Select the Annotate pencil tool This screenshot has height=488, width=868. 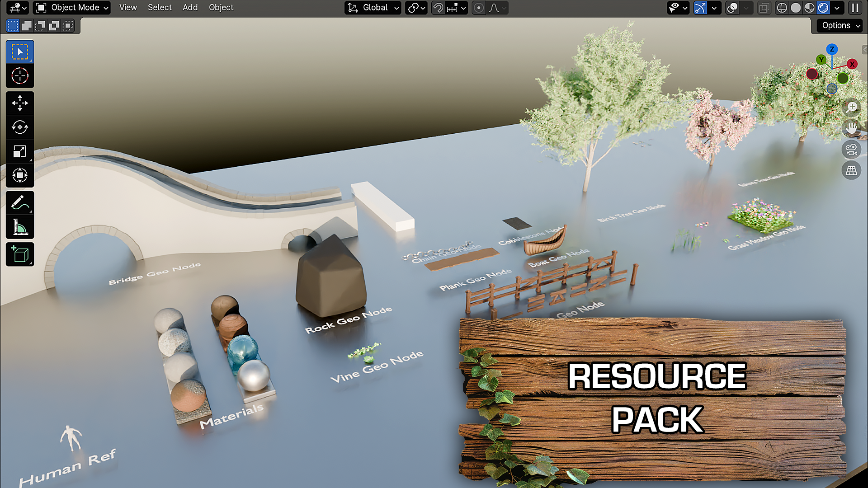coord(20,203)
